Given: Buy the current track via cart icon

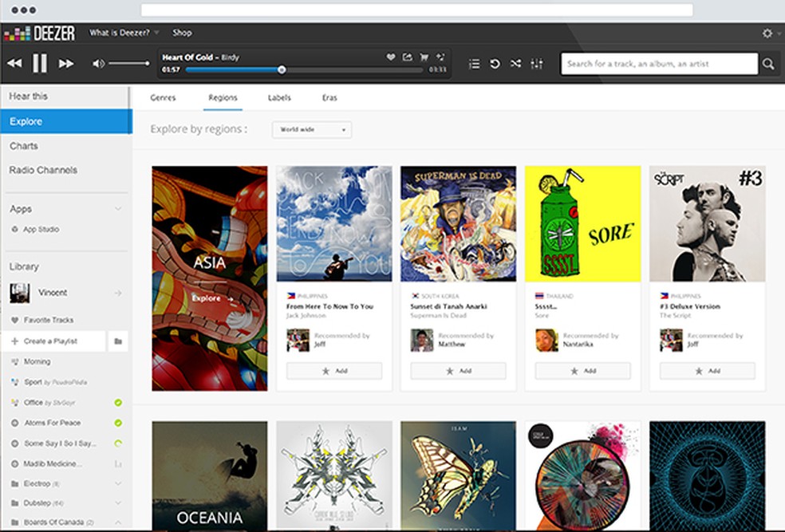Looking at the screenshot, I should (424, 57).
